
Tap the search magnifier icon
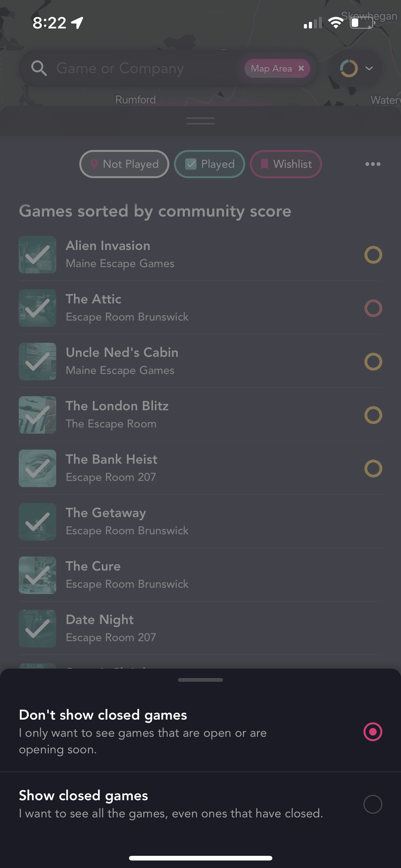(x=39, y=68)
